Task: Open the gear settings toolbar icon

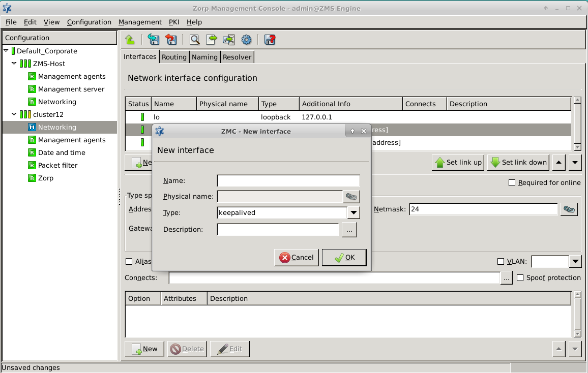Action: (x=246, y=40)
